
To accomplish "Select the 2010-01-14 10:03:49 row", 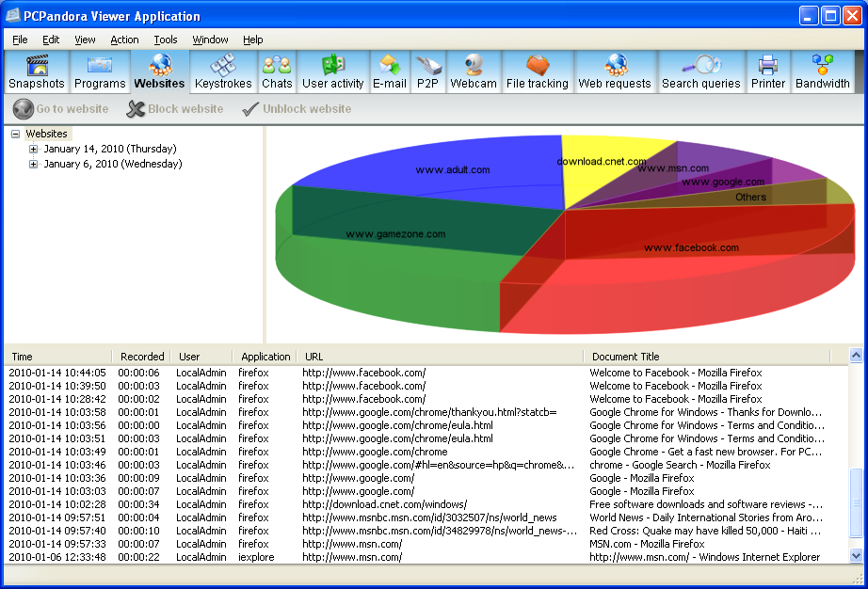I will pos(426,452).
